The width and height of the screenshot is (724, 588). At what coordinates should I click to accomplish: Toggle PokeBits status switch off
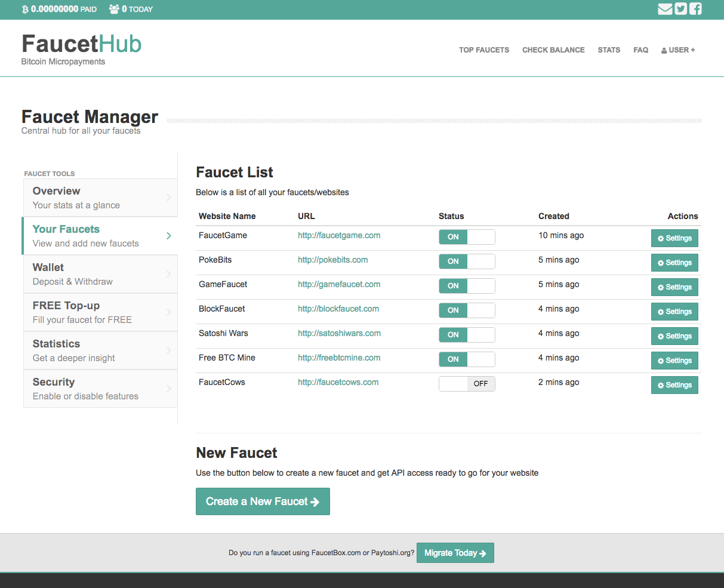click(467, 261)
